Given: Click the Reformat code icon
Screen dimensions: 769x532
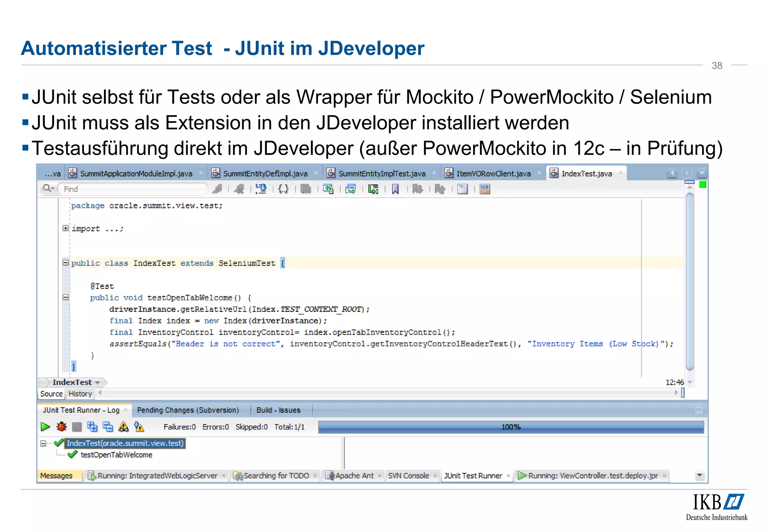Looking at the screenshot, I should [x=350, y=189].
